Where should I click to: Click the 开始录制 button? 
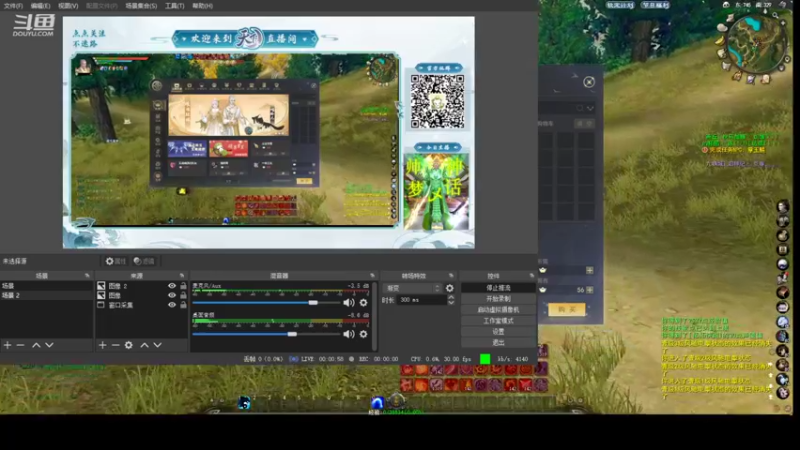[x=498, y=298]
